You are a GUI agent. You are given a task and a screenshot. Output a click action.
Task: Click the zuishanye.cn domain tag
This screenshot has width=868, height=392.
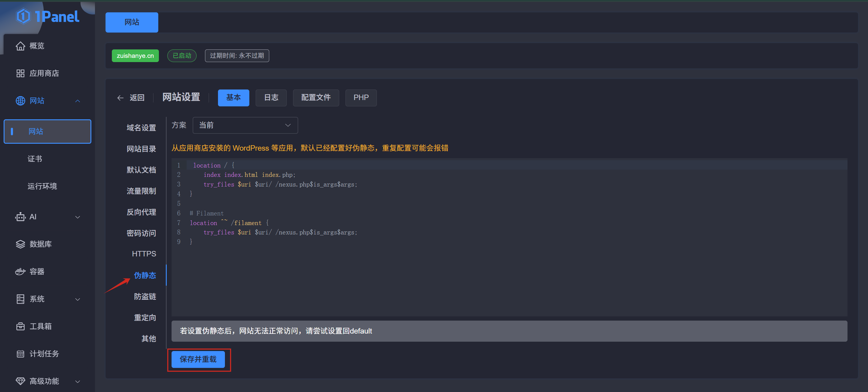135,55
